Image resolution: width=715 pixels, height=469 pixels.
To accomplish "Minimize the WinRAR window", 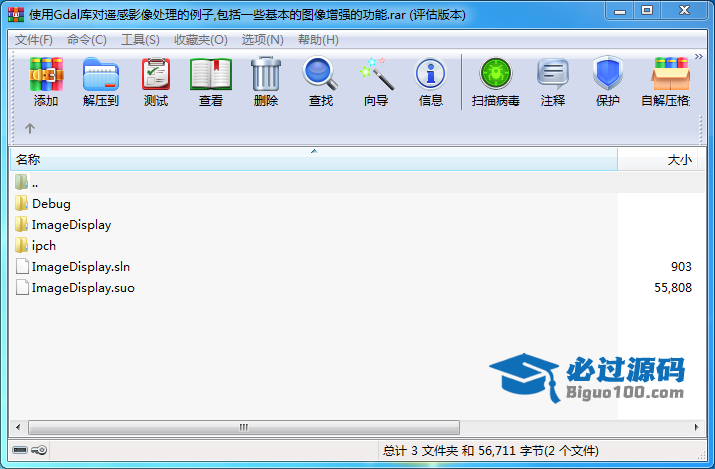I will pyautogui.click(x=620, y=10).
